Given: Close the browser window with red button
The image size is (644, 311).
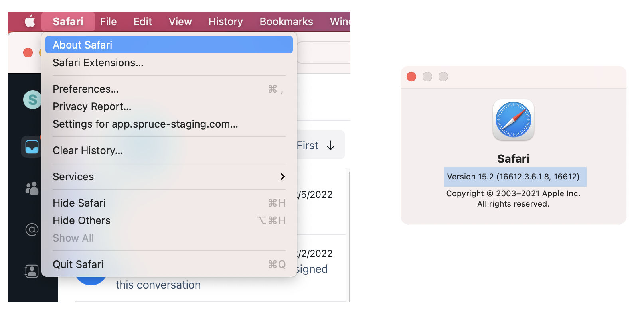Looking at the screenshot, I should coord(28,53).
